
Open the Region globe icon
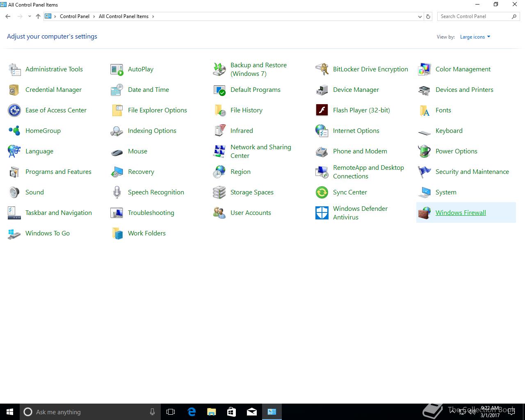(x=219, y=172)
